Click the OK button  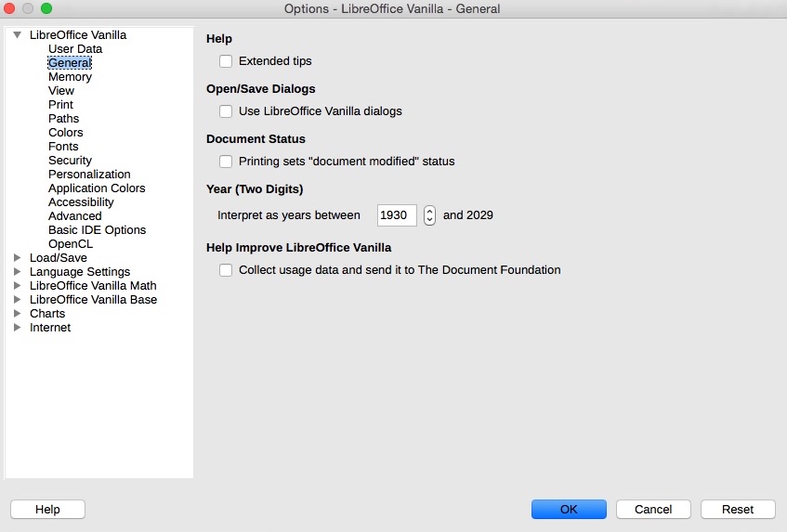pos(569,509)
